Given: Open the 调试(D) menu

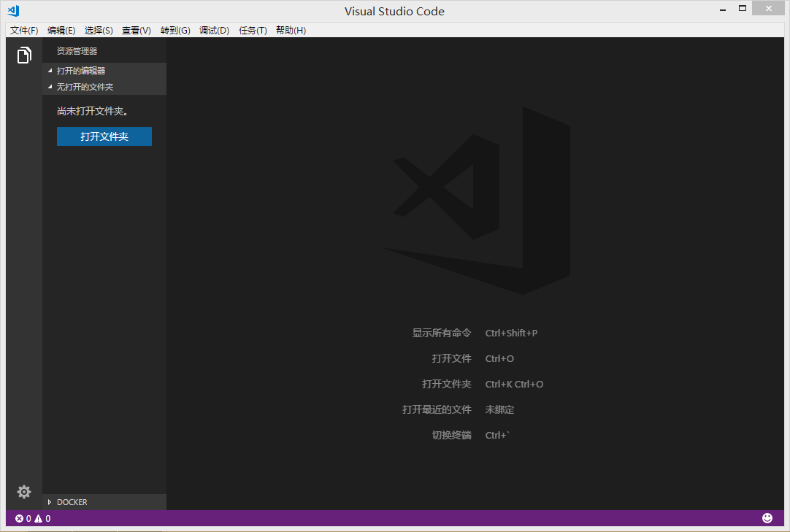Looking at the screenshot, I should click(214, 30).
